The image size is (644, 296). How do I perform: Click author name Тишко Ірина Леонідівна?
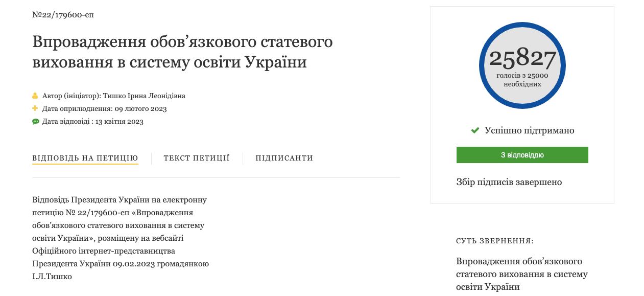click(144, 96)
